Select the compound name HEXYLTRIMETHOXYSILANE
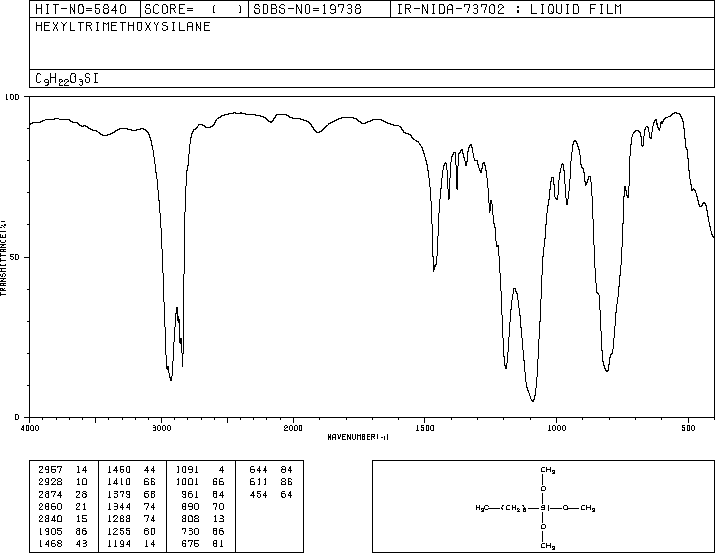 [123, 26]
